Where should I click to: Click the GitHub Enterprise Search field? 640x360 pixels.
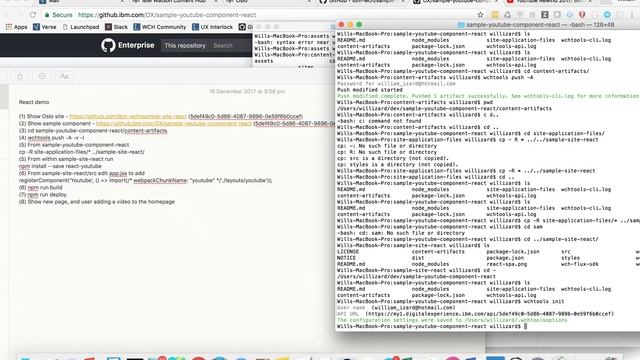pos(230,45)
